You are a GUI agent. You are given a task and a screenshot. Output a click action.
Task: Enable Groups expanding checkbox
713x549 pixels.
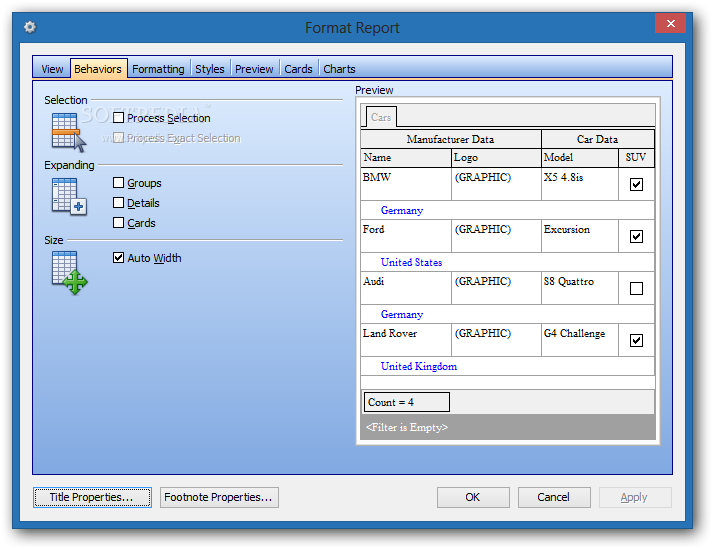tap(118, 183)
